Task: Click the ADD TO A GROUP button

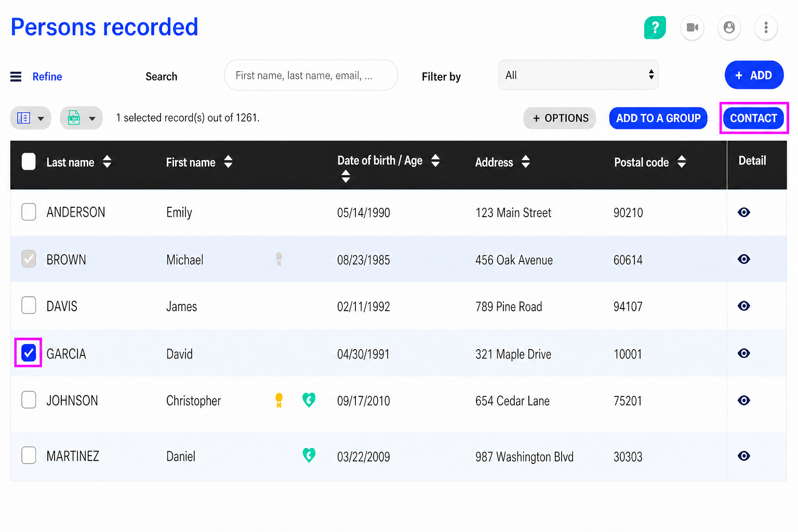Action: click(x=658, y=118)
